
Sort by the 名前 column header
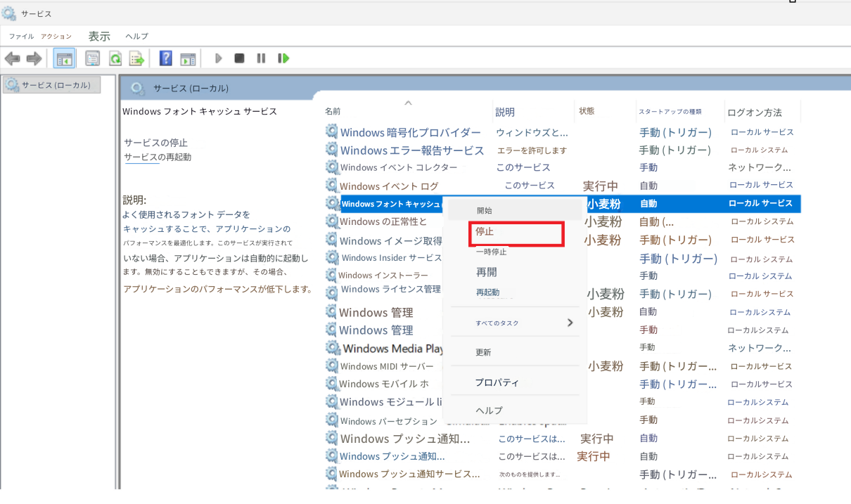pos(333,111)
